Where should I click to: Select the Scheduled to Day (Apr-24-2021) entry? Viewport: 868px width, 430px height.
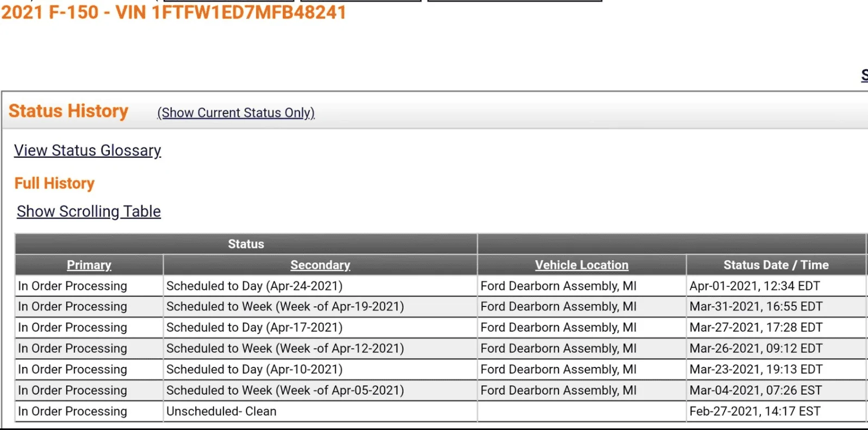tap(254, 286)
